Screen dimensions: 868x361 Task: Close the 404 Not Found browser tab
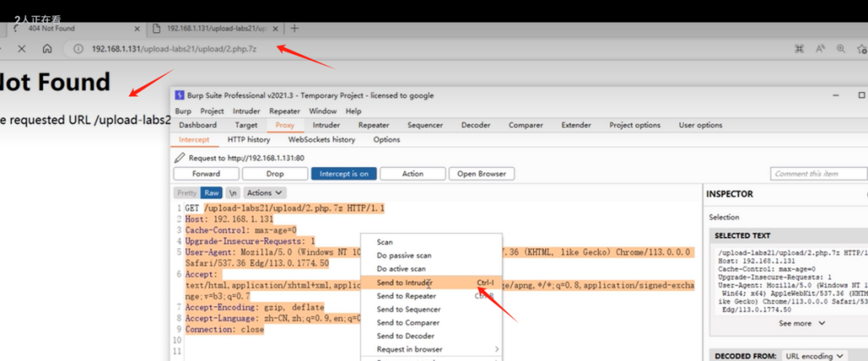(136, 28)
